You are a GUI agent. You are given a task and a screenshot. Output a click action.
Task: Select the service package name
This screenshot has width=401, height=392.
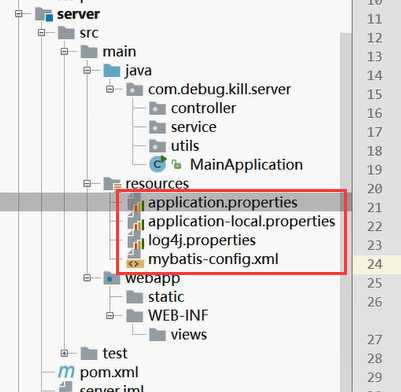(x=194, y=127)
